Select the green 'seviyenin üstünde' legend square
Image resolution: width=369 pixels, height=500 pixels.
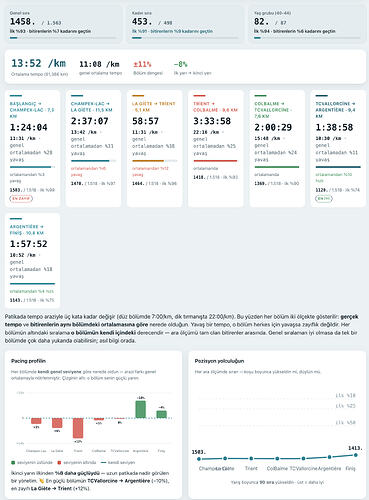[x=13, y=463]
